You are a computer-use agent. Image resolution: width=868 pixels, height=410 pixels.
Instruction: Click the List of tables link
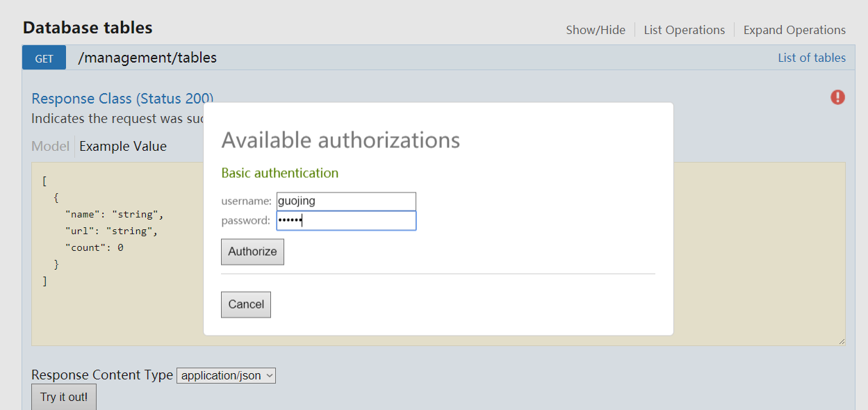pyautogui.click(x=811, y=58)
